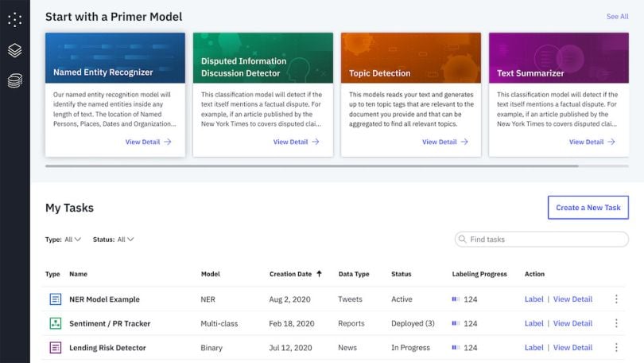Click the Reports data type cell

pos(351,323)
